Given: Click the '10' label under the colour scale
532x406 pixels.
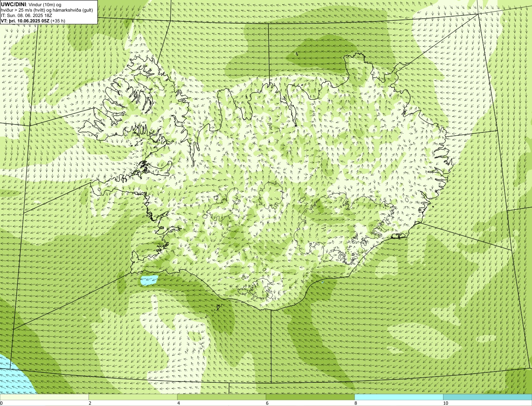Looking at the screenshot, I should coord(446,403).
